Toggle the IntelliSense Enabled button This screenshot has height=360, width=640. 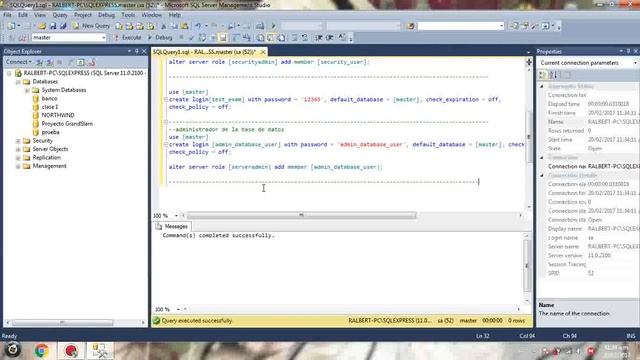click(x=223, y=38)
